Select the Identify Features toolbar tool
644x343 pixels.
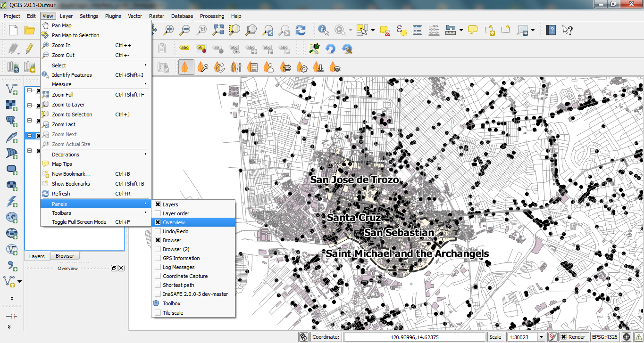[x=324, y=30]
